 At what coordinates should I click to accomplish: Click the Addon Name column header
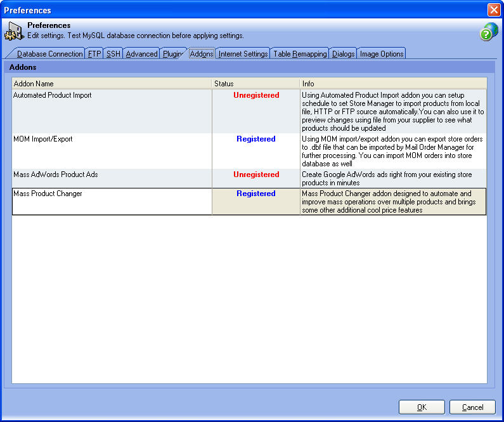click(112, 84)
